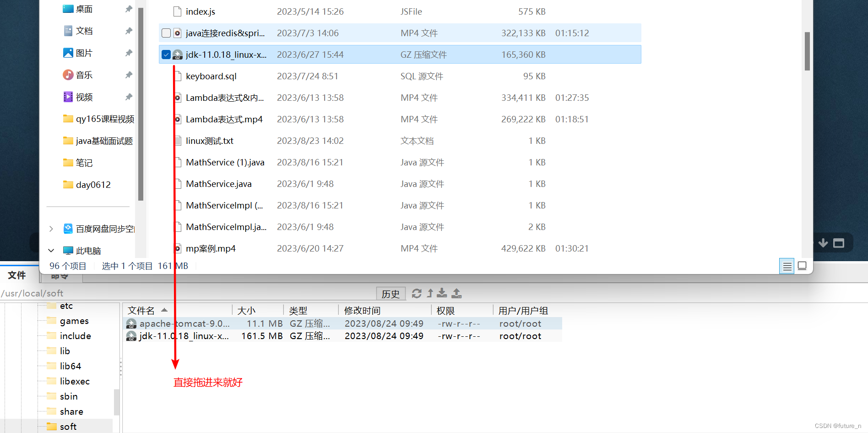Switch to large icons view in Explorer
This screenshot has width=868, height=433.
[802, 266]
